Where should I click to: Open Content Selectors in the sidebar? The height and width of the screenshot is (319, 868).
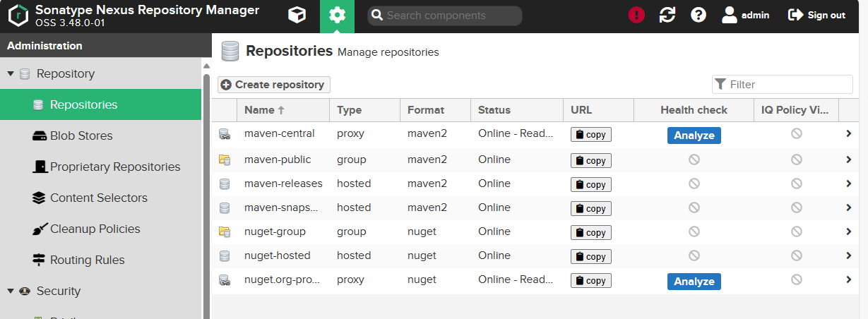(x=100, y=198)
